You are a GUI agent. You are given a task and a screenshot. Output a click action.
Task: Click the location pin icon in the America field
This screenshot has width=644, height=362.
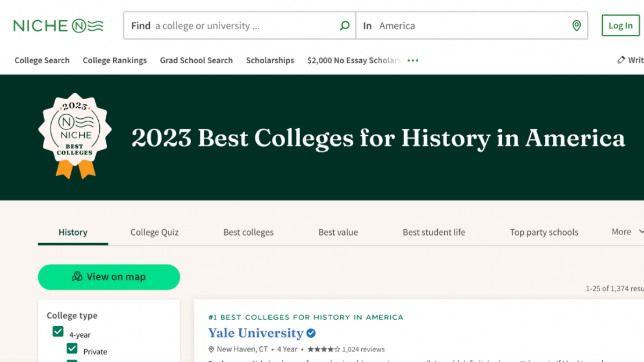click(576, 26)
